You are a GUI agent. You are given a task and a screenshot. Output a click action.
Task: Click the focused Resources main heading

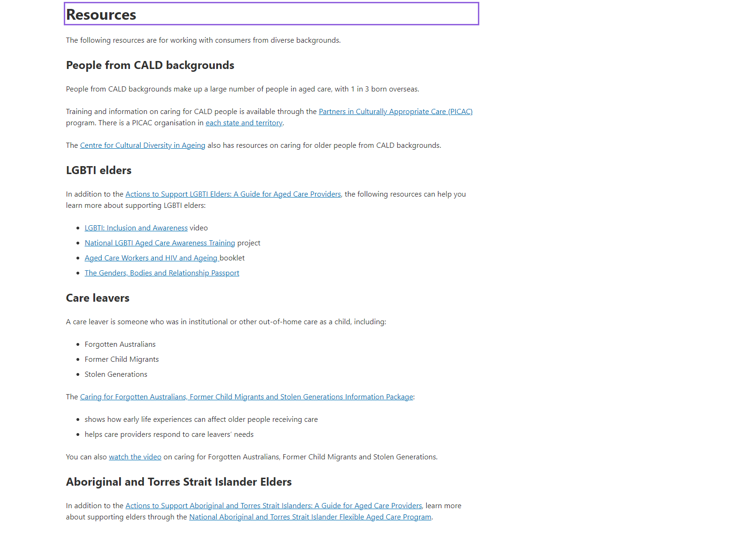point(101,15)
